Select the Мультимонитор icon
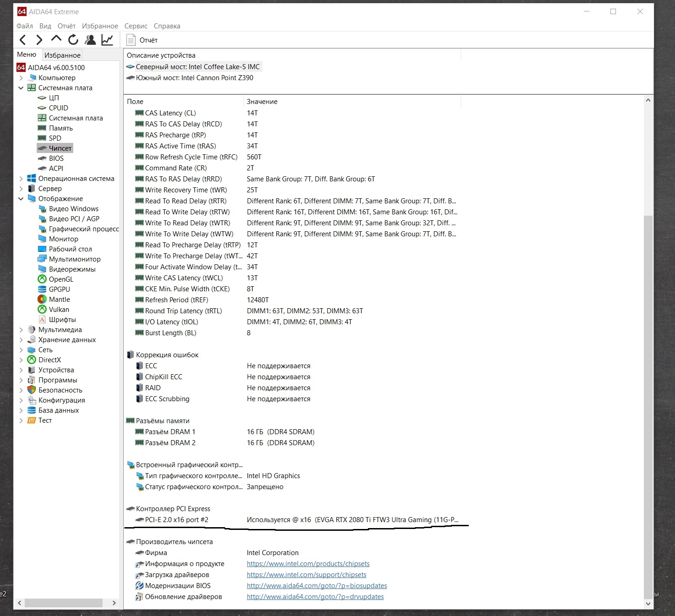 point(42,259)
